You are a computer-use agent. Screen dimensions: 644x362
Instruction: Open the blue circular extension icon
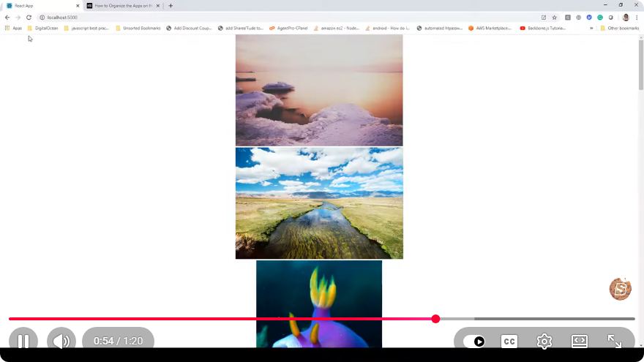point(589,18)
